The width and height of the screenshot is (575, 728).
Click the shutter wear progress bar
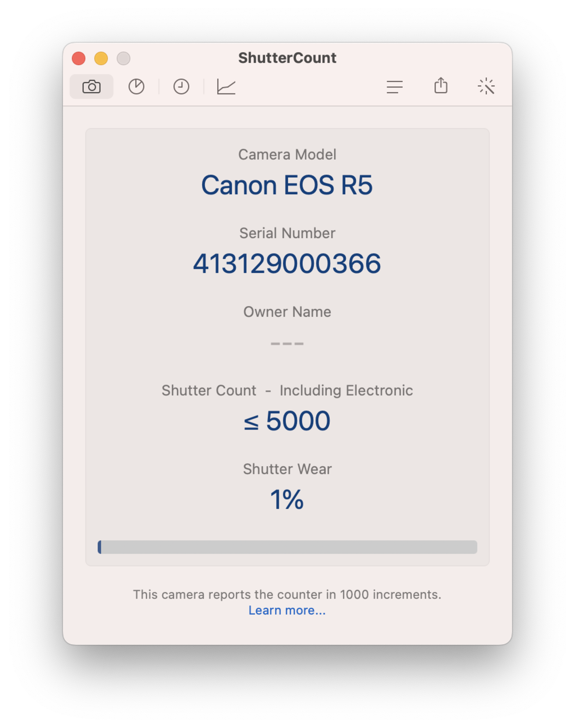[287, 547]
